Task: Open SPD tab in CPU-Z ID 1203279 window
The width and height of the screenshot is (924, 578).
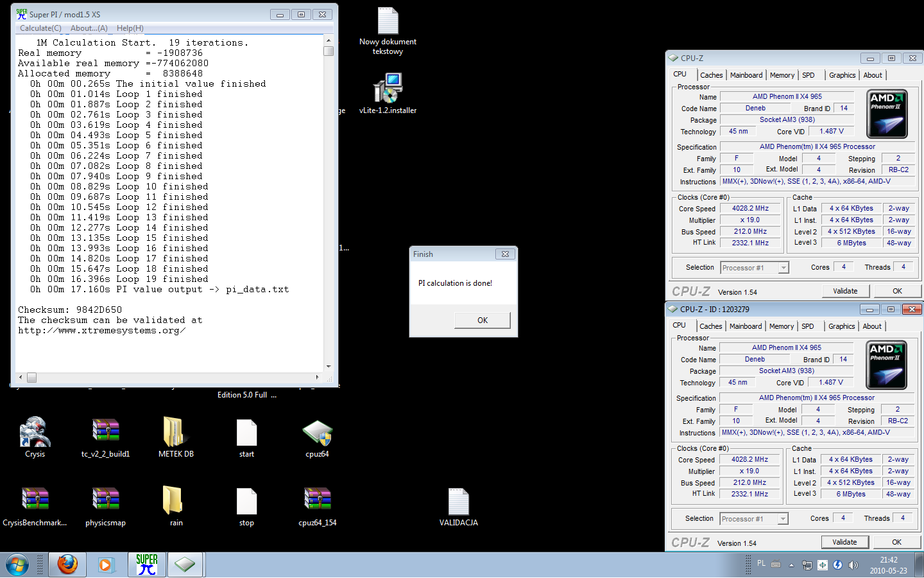Action: tap(808, 326)
